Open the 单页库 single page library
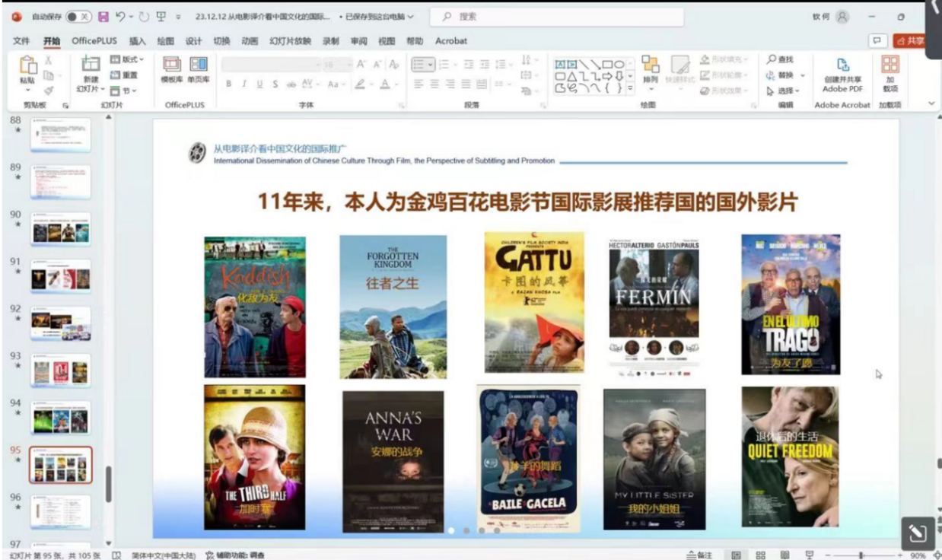This screenshot has width=942, height=560. tap(198, 69)
